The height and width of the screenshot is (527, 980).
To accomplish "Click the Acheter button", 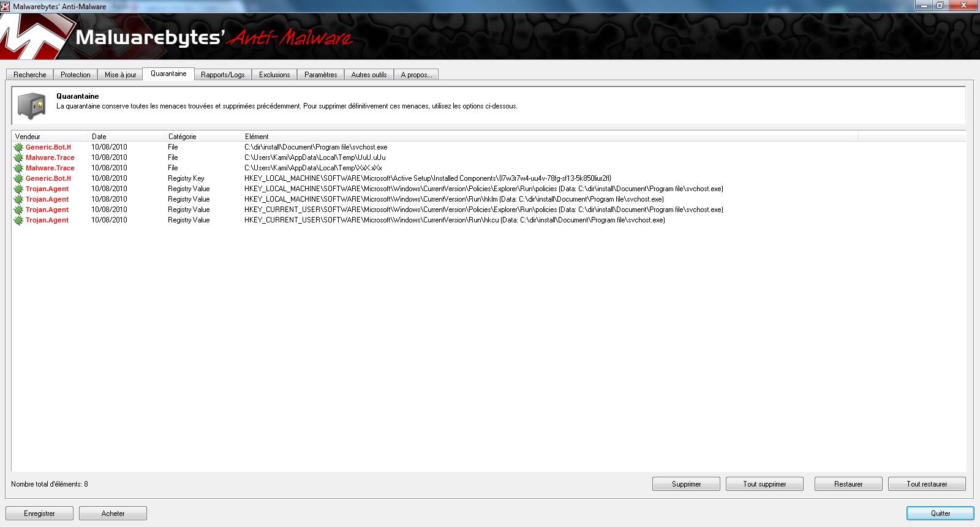I will tap(113, 514).
